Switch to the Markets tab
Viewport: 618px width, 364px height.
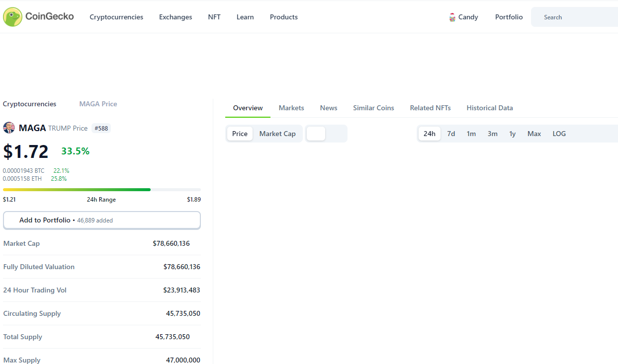(291, 108)
